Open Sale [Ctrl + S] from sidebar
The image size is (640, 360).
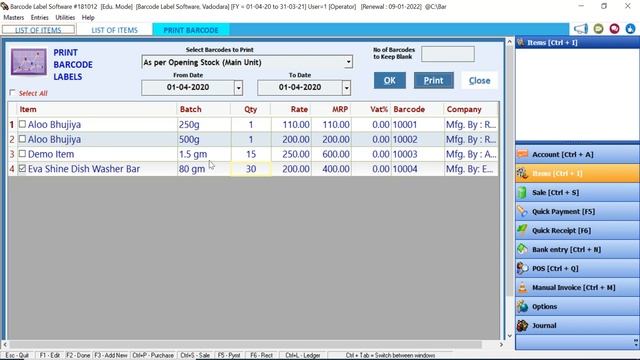click(x=577, y=192)
